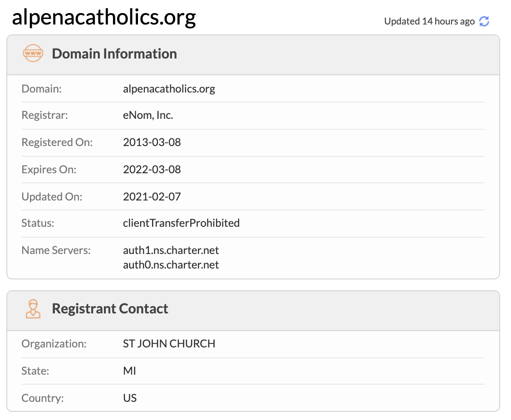The height and width of the screenshot is (420, 511).
Task: Click name server auth0.ns.charter.net
Action: point(171,265)
